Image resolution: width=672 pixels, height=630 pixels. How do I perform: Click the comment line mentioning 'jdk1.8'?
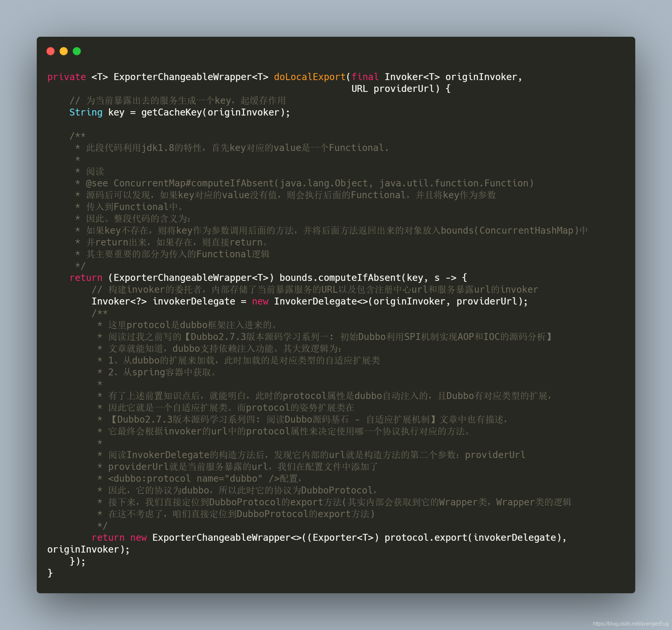click(x=232, y=148)
